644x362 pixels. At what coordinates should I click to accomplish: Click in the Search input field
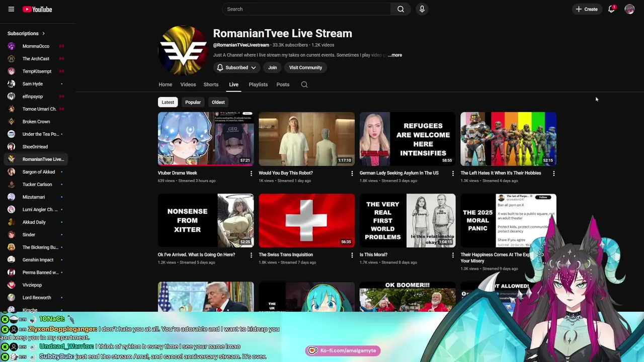[306, 9]
